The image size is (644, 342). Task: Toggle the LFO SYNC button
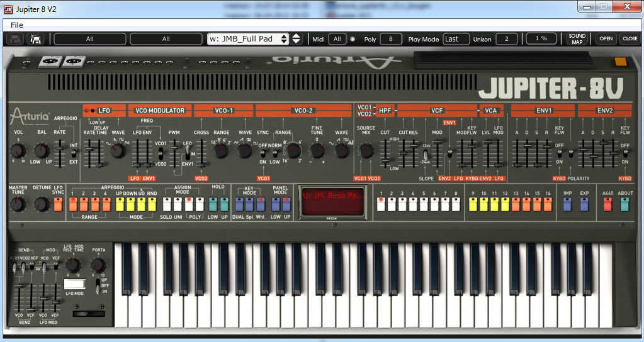coord(59,204)
